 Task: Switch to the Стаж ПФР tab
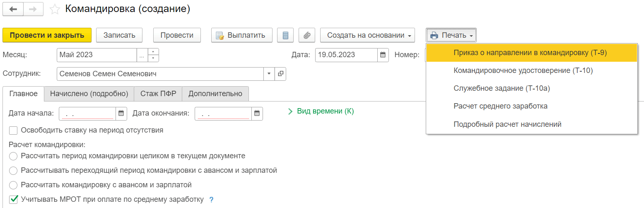point(158,94)
